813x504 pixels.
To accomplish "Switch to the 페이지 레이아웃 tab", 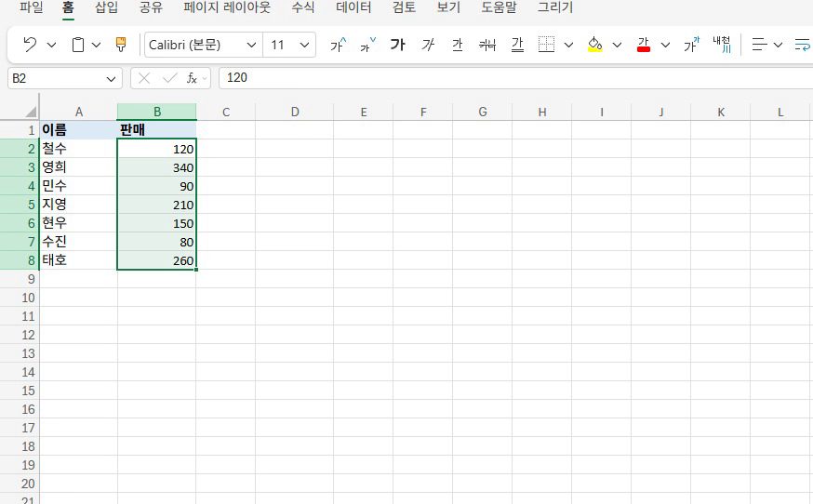I will [x=227, y=7].
